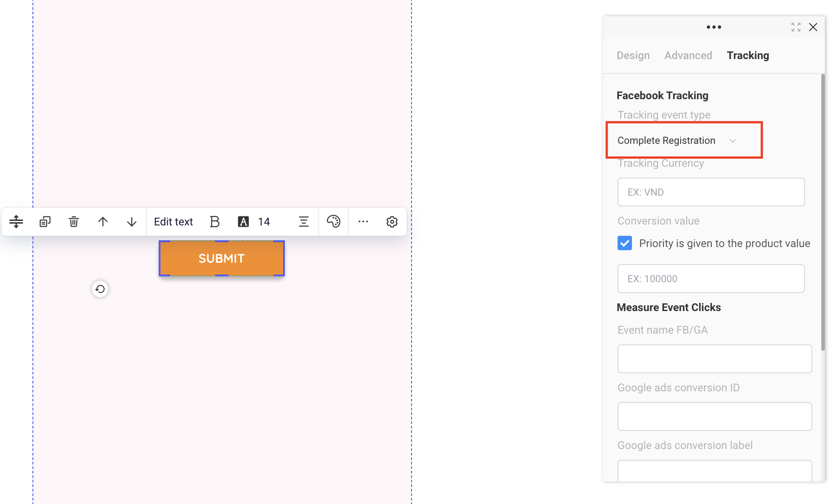Viewport: 833px width, 504px height.
Task: Open element settings gear icon
Action: (x=392, y=222)
